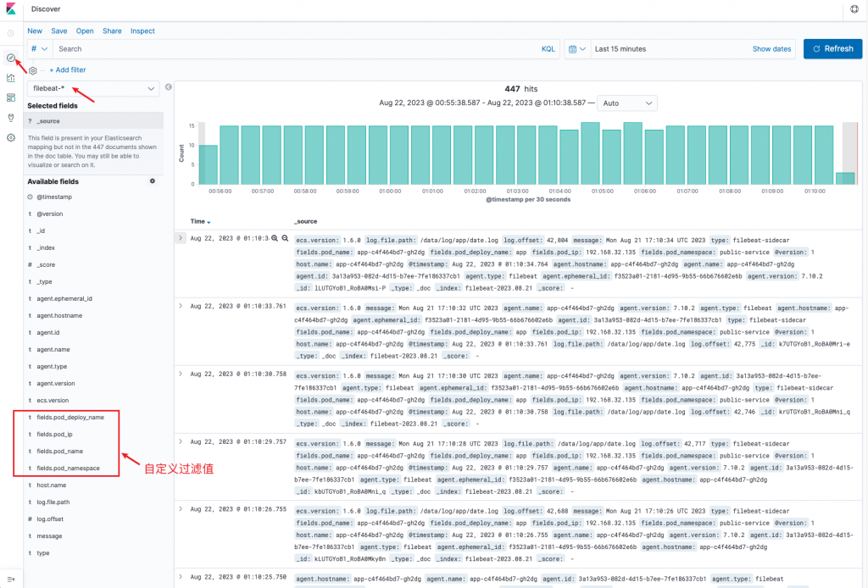Viewport: 868px width, 588px height.
Task: Open Management gear icon in sidebar
Action: (10, 138)
